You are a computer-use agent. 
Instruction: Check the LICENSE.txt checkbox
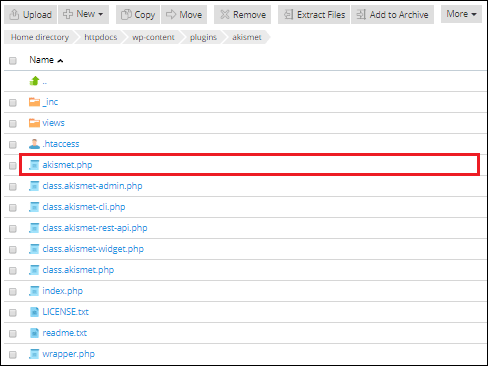pos(13,313)
